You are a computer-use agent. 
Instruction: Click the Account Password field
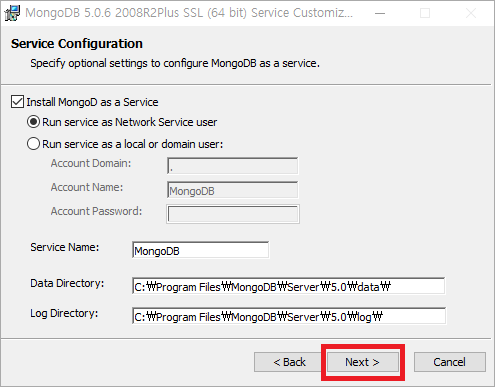[x=233, y=214]
